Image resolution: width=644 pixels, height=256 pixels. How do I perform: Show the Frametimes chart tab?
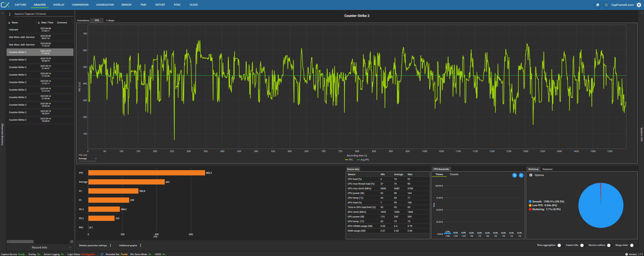[83, 20]
